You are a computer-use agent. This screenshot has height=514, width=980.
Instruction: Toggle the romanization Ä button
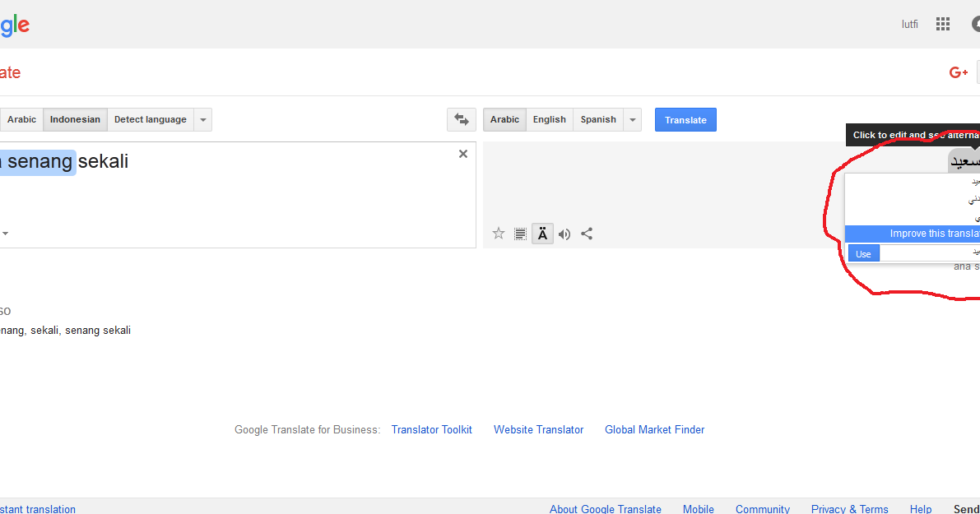(542, 234)
